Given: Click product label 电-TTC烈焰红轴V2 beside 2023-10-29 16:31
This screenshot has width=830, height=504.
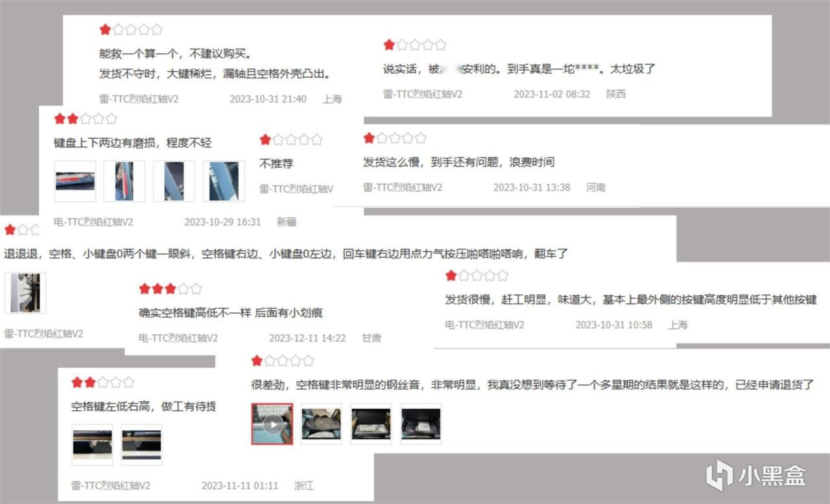Looking at the screenshot, I should (93, 222).
